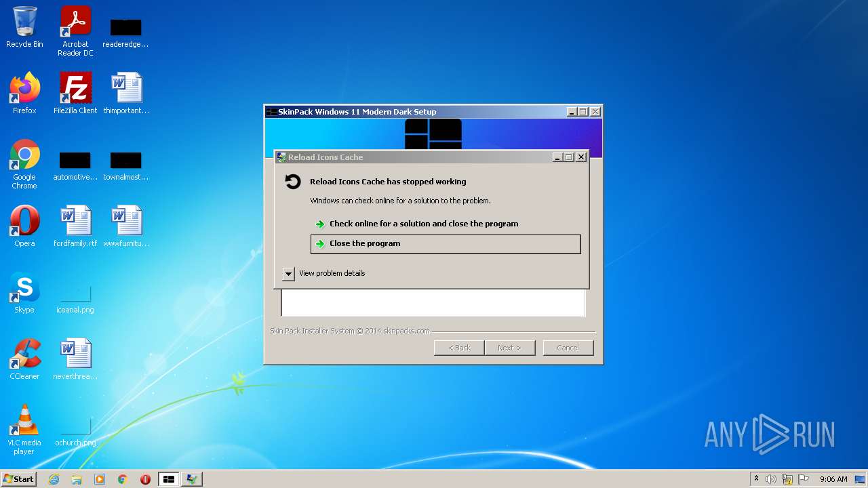Select the automotive desktop file
This screenshot has width=868, height=488.
[75, 166]
